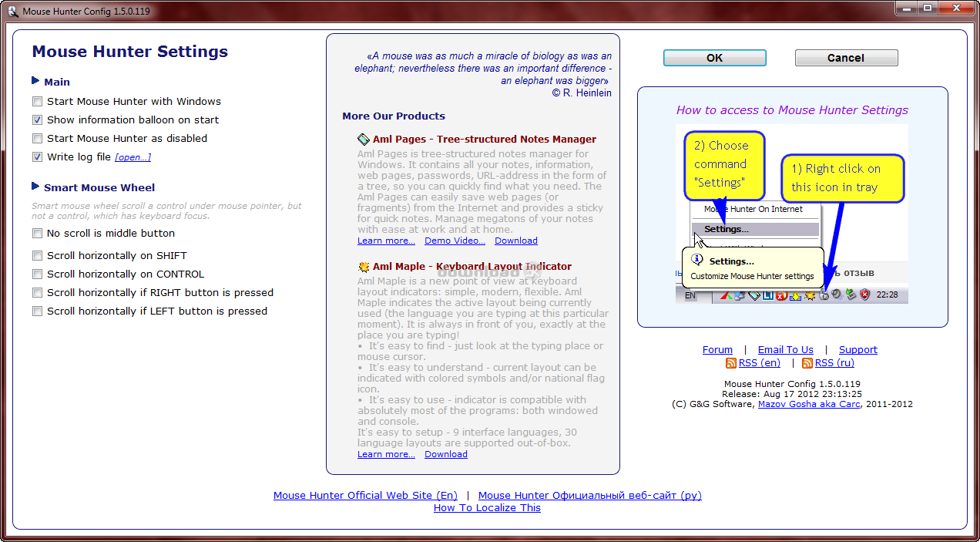Click the Email To Us link

click(786, 350)
